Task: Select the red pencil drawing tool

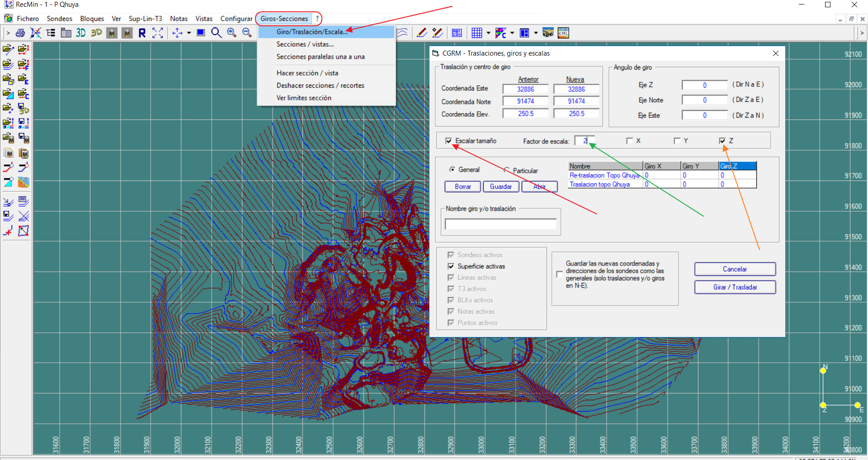Action: pyautogui.click(x=421, y=33)
